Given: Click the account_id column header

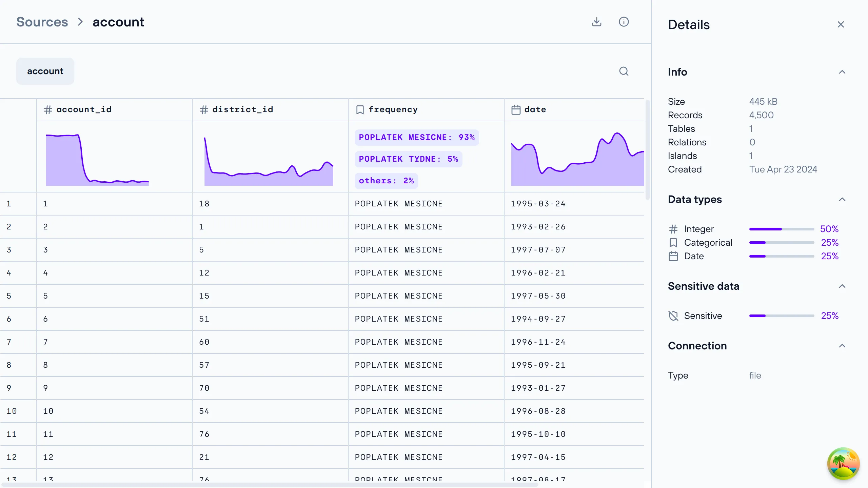Looking at the screenshot, I should coord(114,110).
